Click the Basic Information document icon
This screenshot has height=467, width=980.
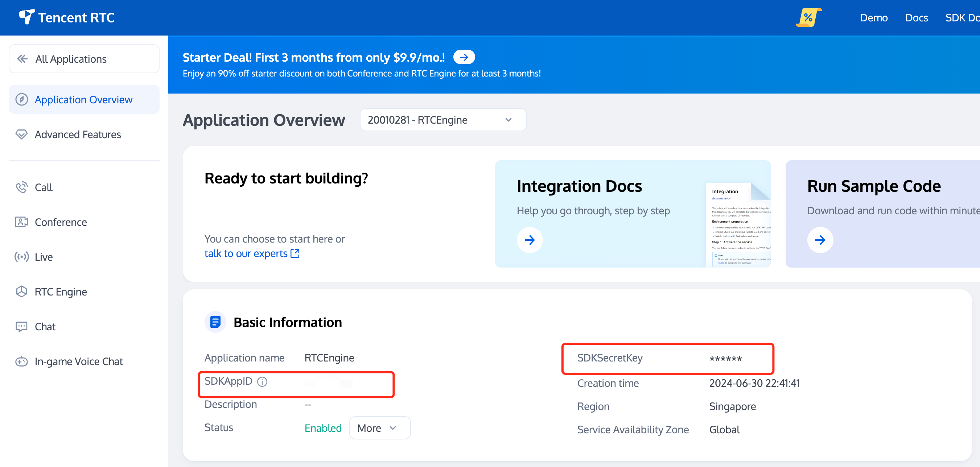(215, 322)
